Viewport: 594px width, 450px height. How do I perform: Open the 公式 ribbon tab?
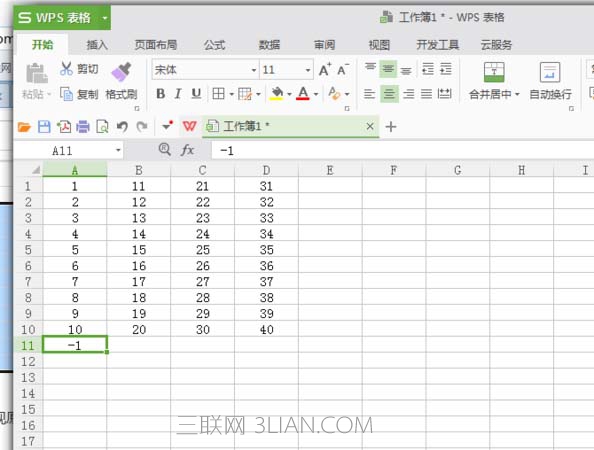pyautogui.click(x=215, y=45)
